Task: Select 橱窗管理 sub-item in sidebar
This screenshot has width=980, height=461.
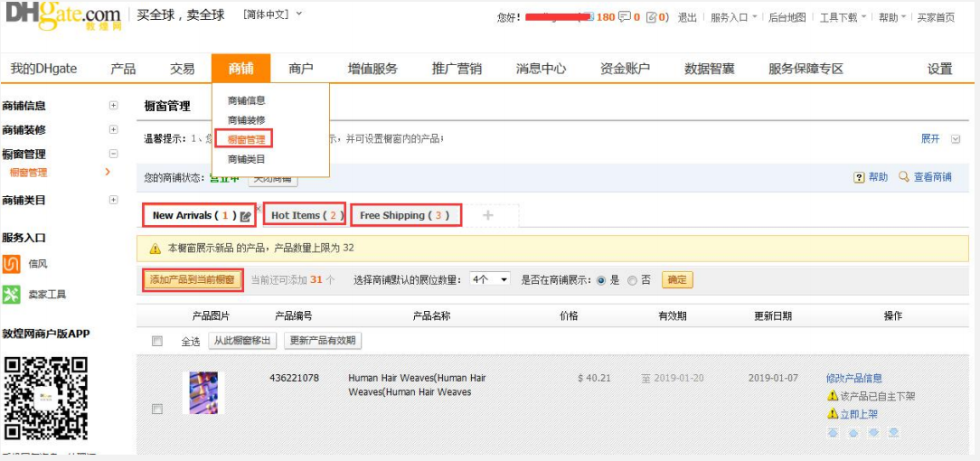Action: tap(28, 173)
